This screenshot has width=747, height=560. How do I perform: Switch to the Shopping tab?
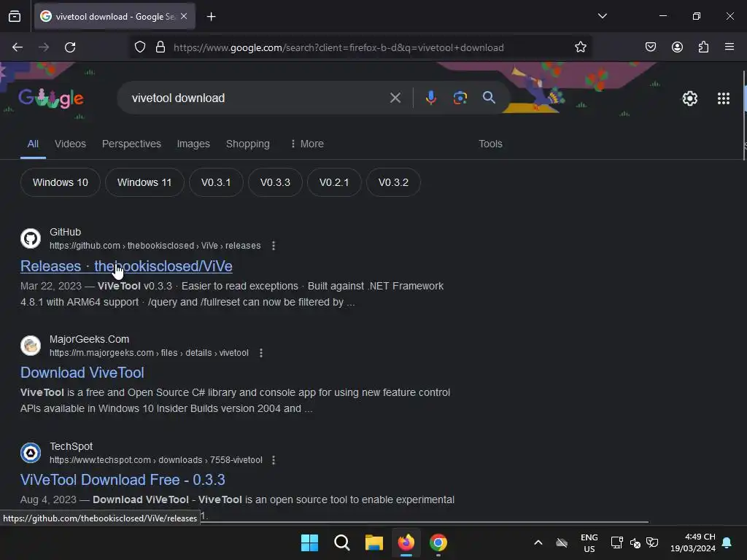click(248, 144)
